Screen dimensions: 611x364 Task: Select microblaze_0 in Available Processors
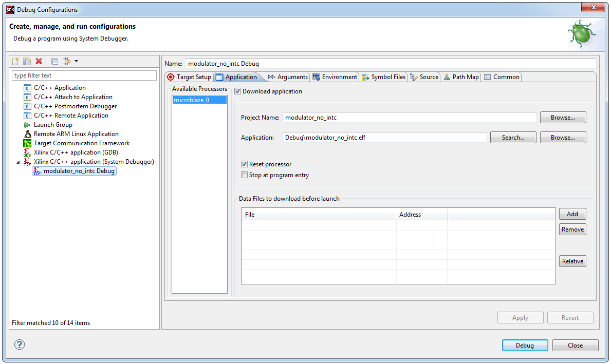click(199, 100)
